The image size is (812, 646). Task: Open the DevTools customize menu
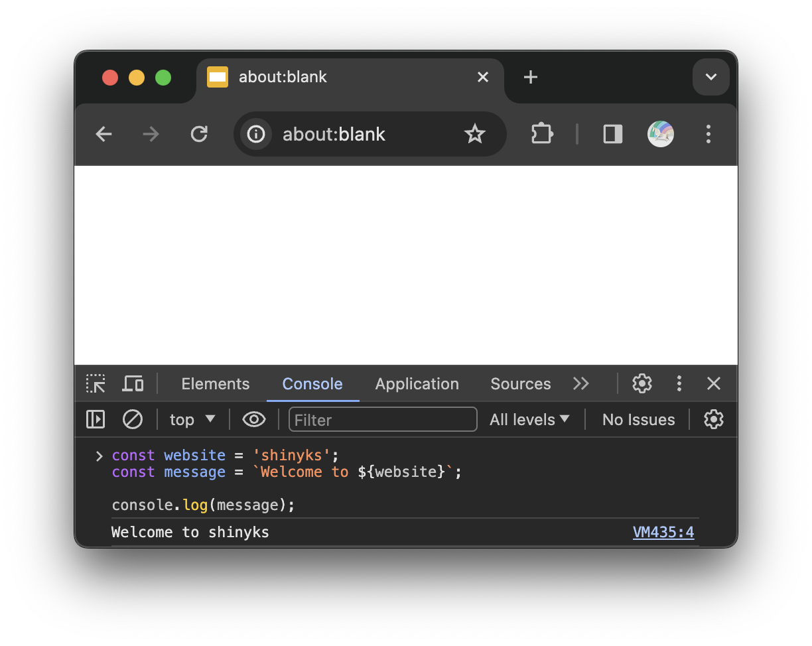pos(679,383)
